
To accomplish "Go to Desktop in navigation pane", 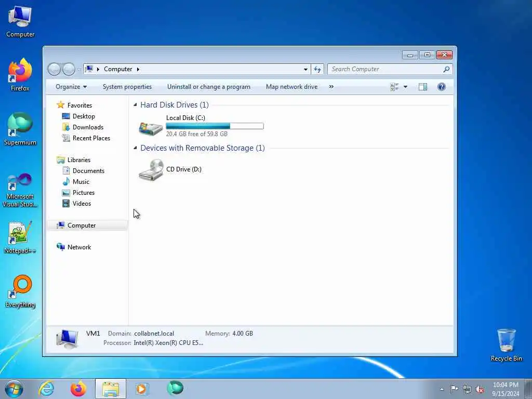I will click(x=84, y=116).
